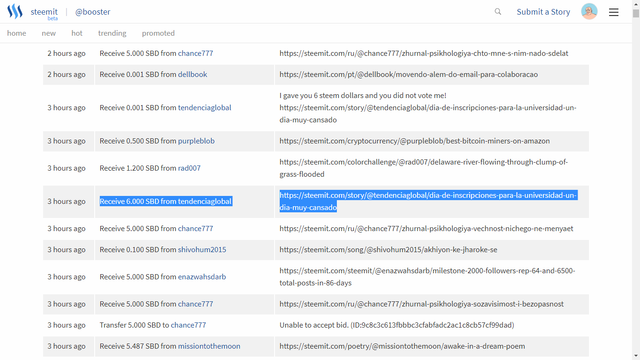Click the best-bitcoin-miners-on-amazon URL memo
This screenshot has width=640, height=360.
414,141
